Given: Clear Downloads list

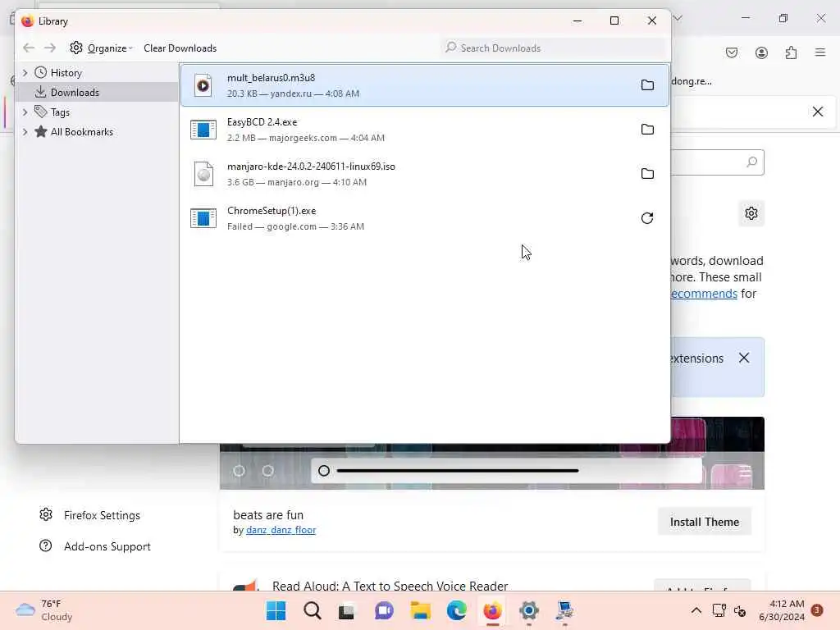Looking at the screenshot, I should coord(180,48).
